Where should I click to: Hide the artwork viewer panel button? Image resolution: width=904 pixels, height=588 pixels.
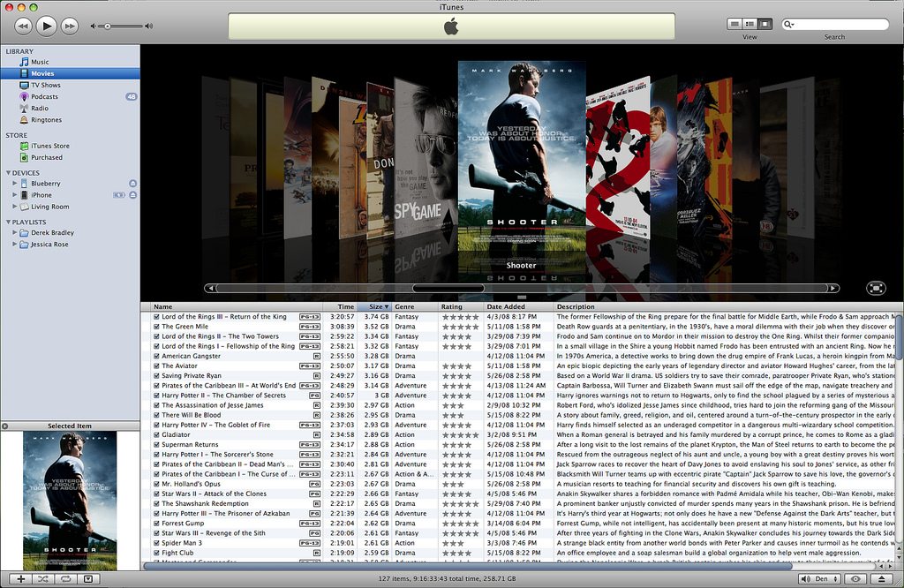tap(88, 579)
